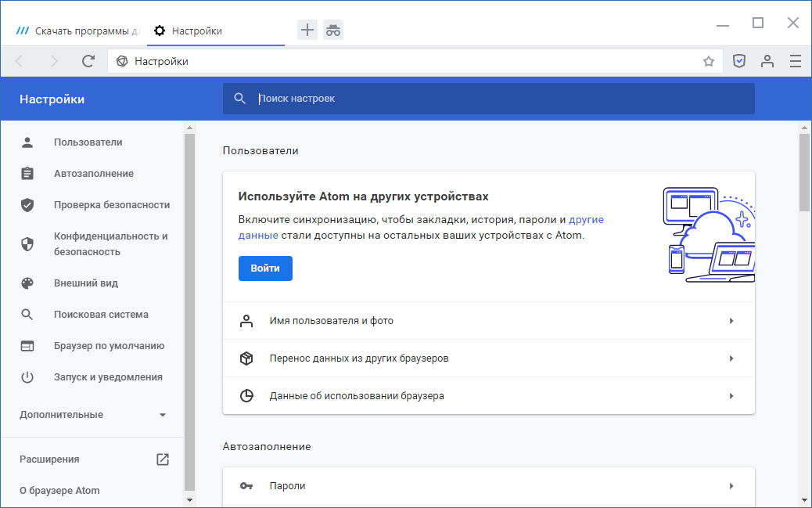Open Внешний вид in the sidebar

click(86, 283)
